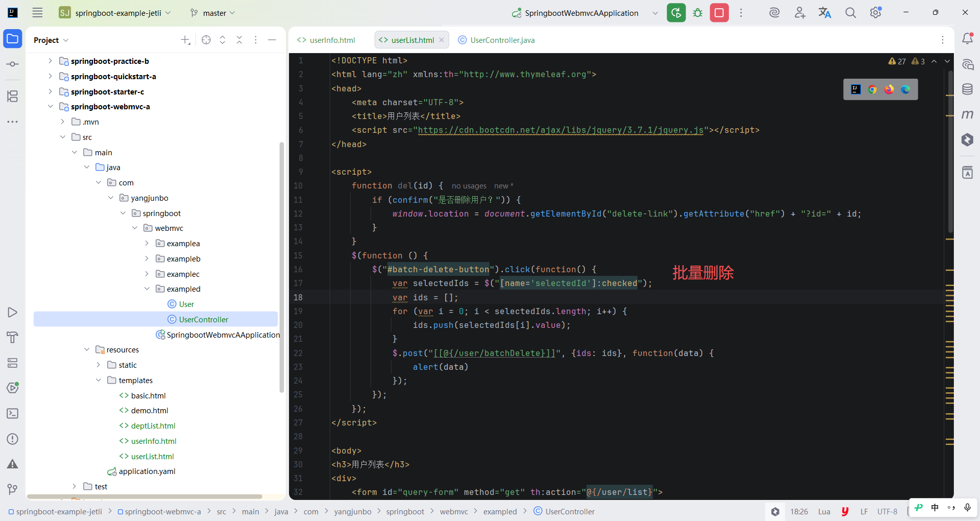Open the Structure tool window
Image resolution: width=980 pixels, height=521 pixels.
tap(13, 96)
